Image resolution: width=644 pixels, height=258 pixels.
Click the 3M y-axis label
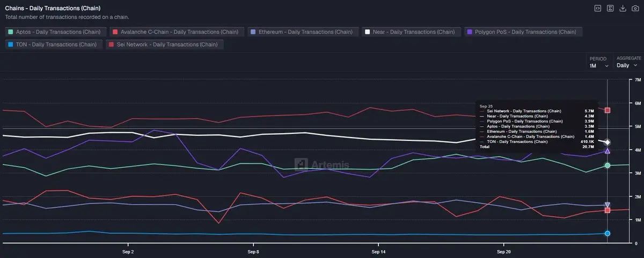[x=637, y=173]
